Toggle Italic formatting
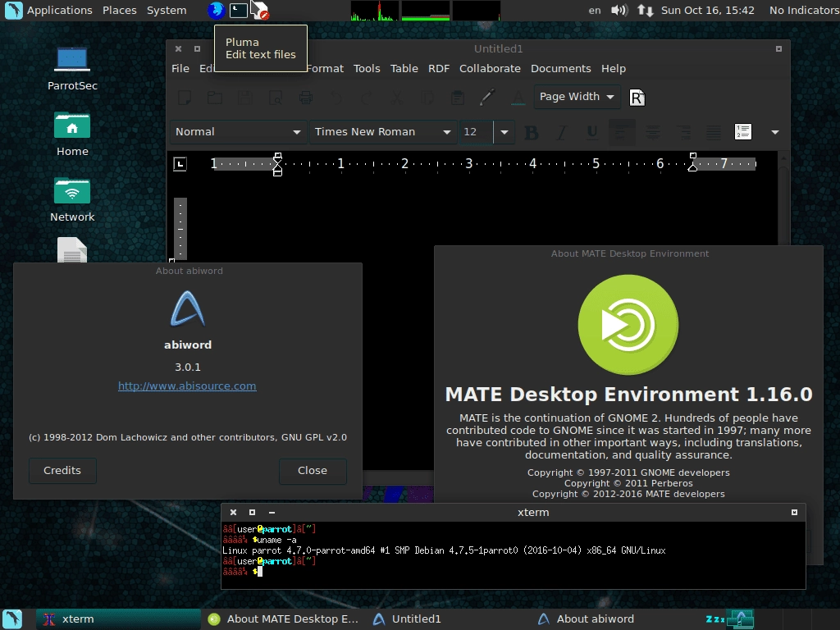 click(561, 132)
